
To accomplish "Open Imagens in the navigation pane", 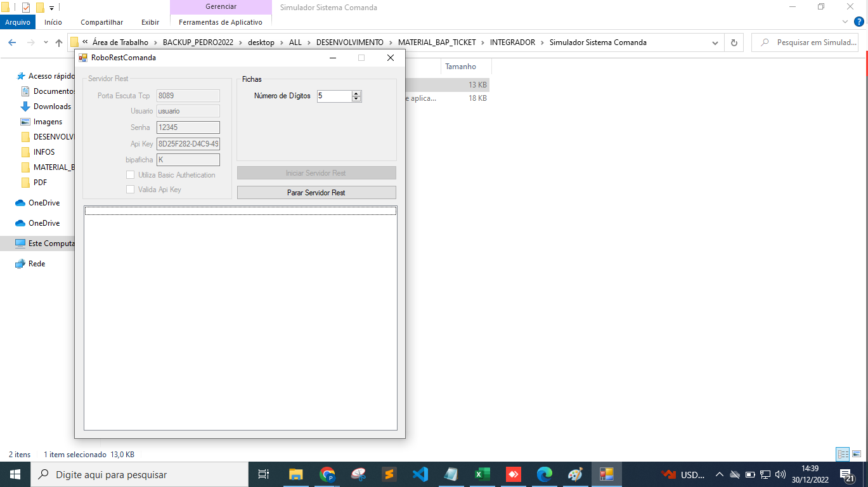I will tap(48, 122).
